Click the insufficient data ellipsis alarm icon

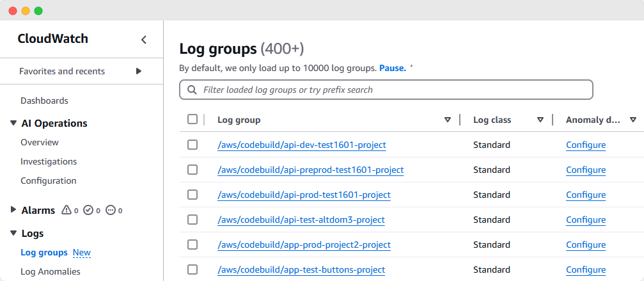pyautogui.click(x=111, y=210)
